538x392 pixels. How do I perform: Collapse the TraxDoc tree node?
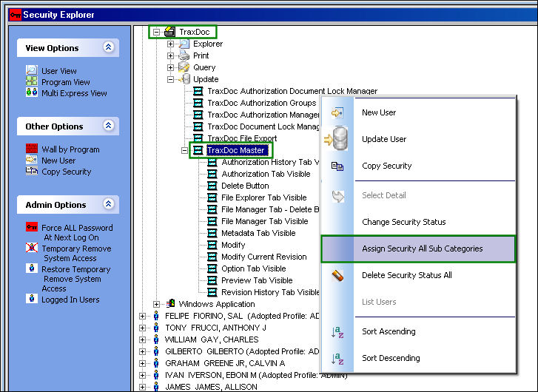156,32
